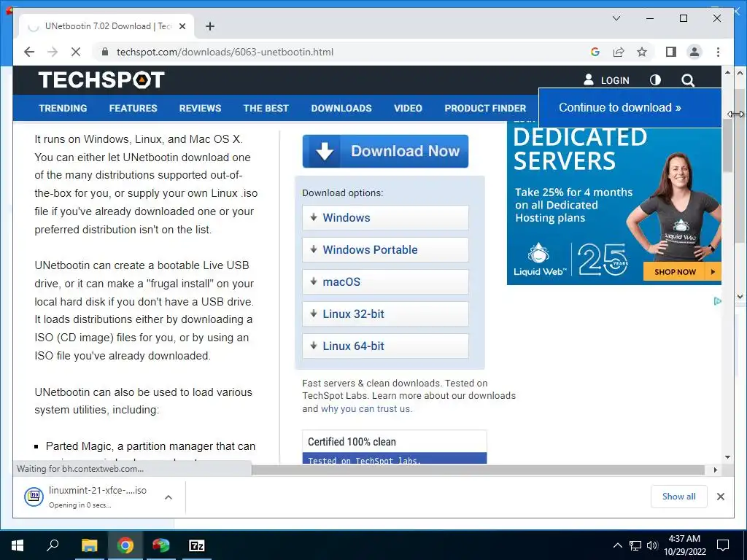Viewport: 747px width, 560px height.
Task: Click the volume speaker tray icon
Action: (x=651, y=545)
